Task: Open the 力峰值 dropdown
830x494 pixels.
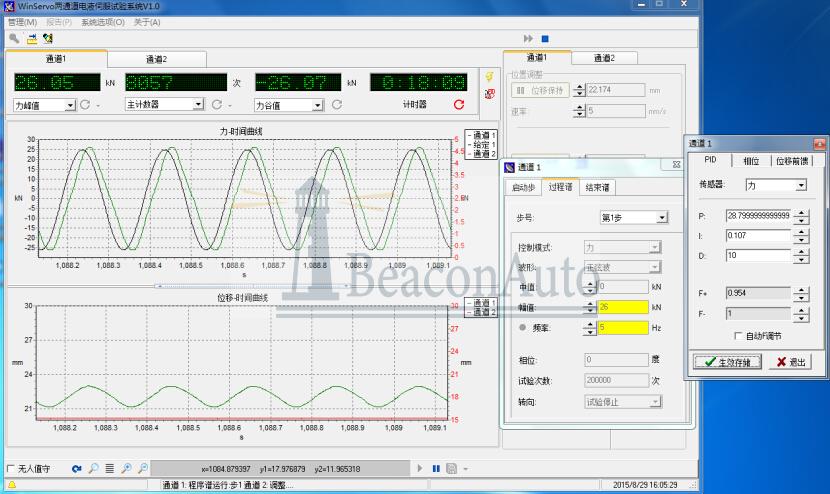Action: [x=69, y=104]
